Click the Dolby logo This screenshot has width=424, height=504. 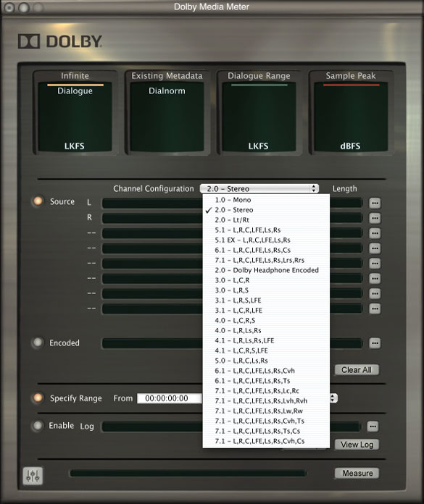coord(60,41)
